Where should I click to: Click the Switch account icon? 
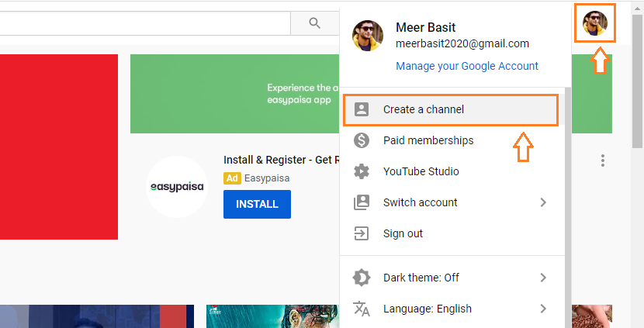pyautogui.click(x=362, y=202)
